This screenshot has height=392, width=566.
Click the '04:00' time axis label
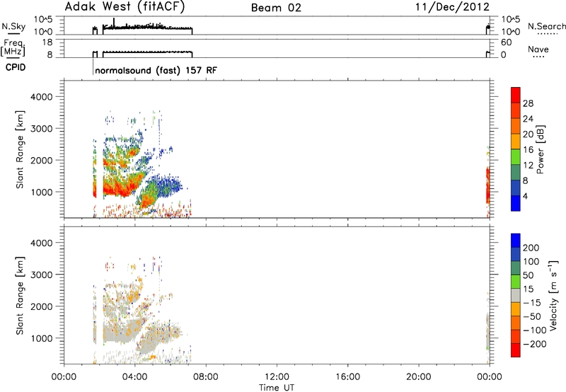click(x=134, y=377)
